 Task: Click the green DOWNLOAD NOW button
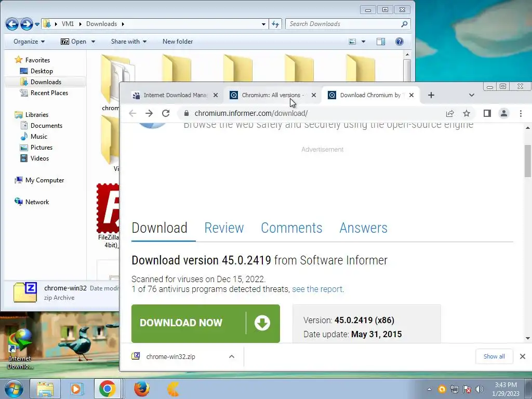pos(206,323)
